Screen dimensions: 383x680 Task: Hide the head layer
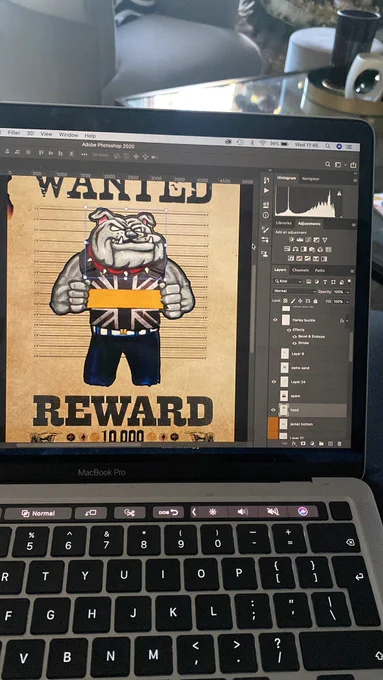pos(274,409)
